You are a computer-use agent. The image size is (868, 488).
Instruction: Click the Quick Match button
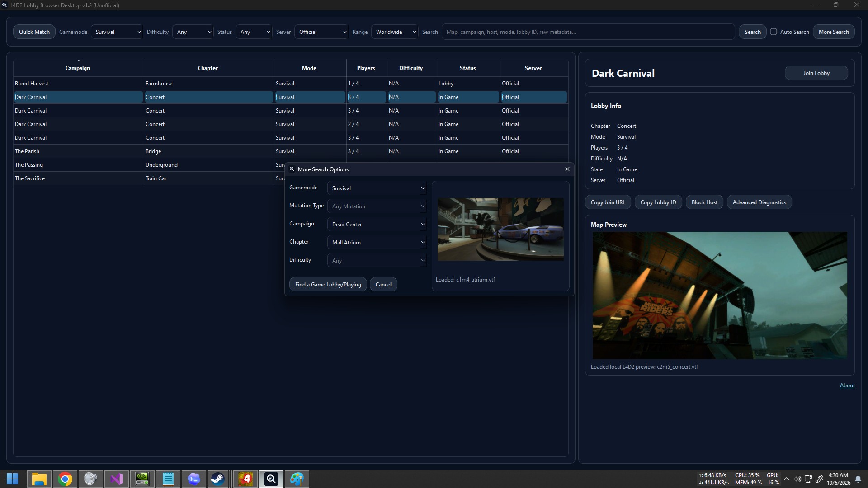34,32
